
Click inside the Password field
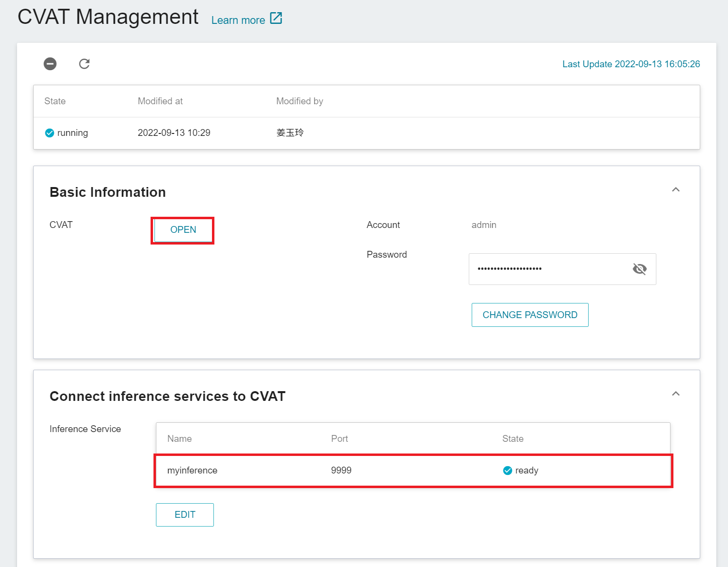tap(562, 269)
